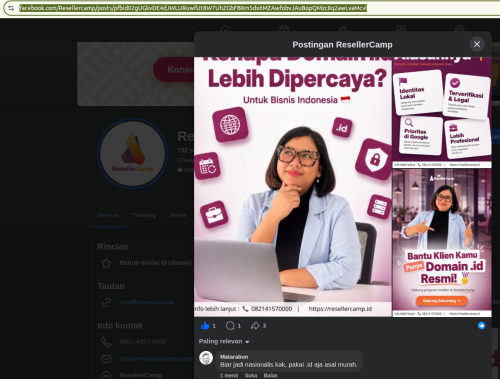Click the share count number 3
Viewport: 500px width, 379px height.
[x=264, y=326]
